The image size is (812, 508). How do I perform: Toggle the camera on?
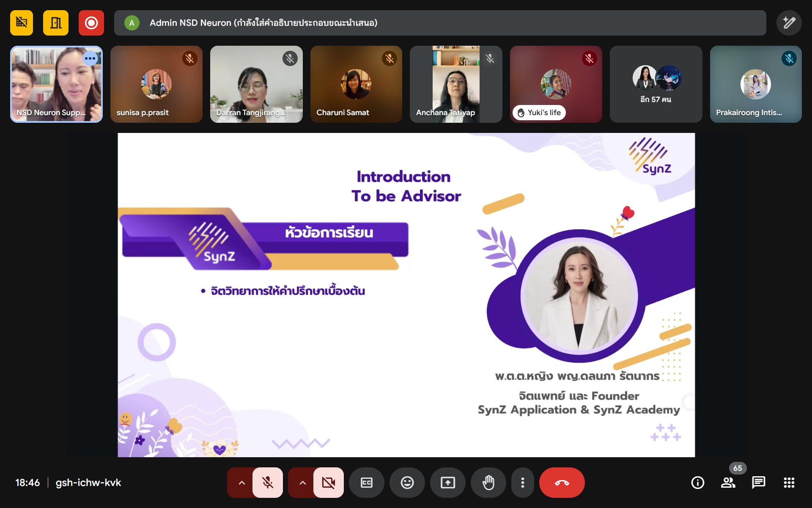click(x=329, y=483)
